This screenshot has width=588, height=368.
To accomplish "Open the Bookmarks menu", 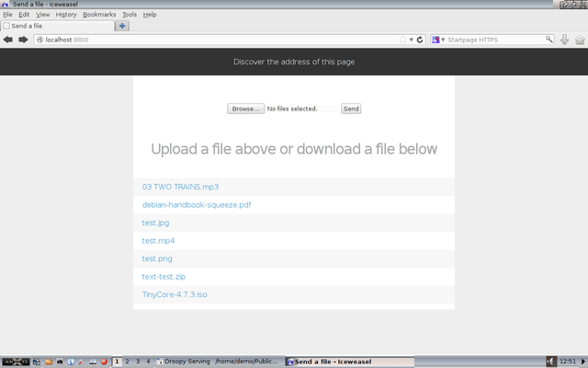I will click(x=98, y=15).
